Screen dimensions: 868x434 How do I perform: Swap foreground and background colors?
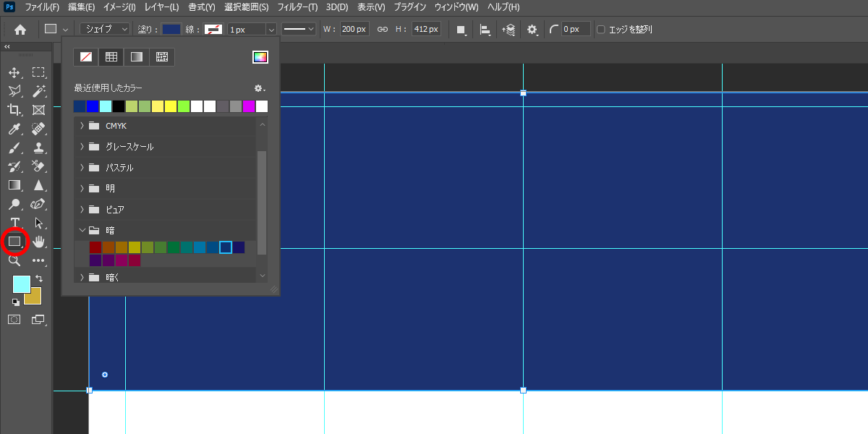click(x=39, y=278)
